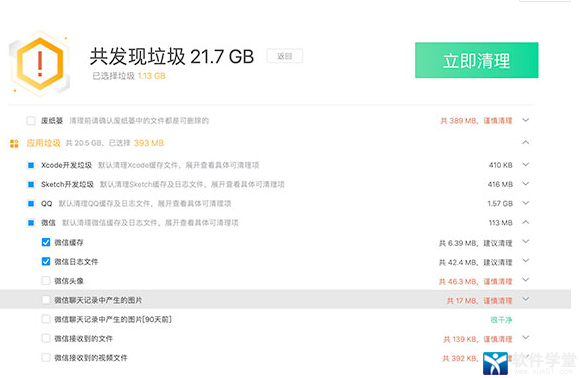Expand the 微信日志文件 row chevron
580x378 pixels.
[526, 261]
